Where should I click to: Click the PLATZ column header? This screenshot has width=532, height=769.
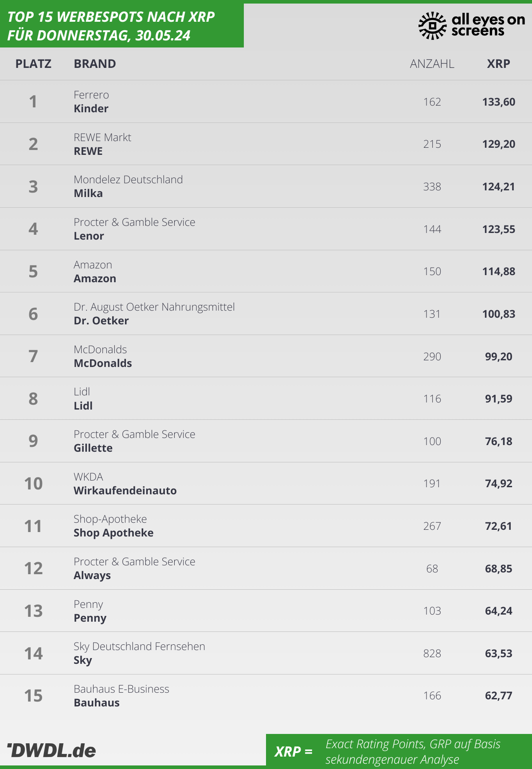(x=33, y=64)
